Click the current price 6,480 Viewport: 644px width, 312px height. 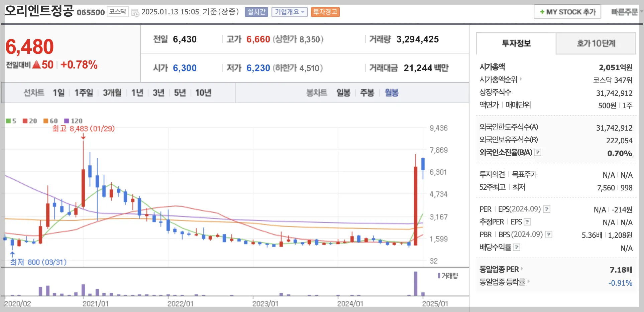(x=30, y=46)
